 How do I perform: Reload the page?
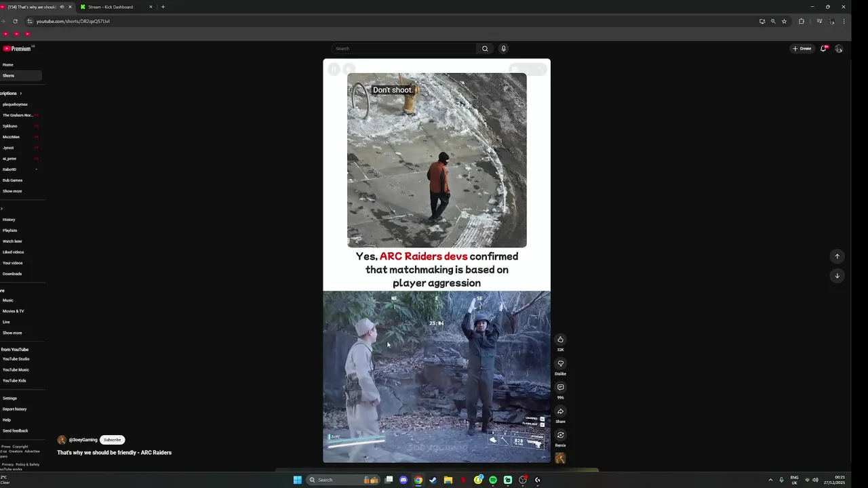click(15, 21)
